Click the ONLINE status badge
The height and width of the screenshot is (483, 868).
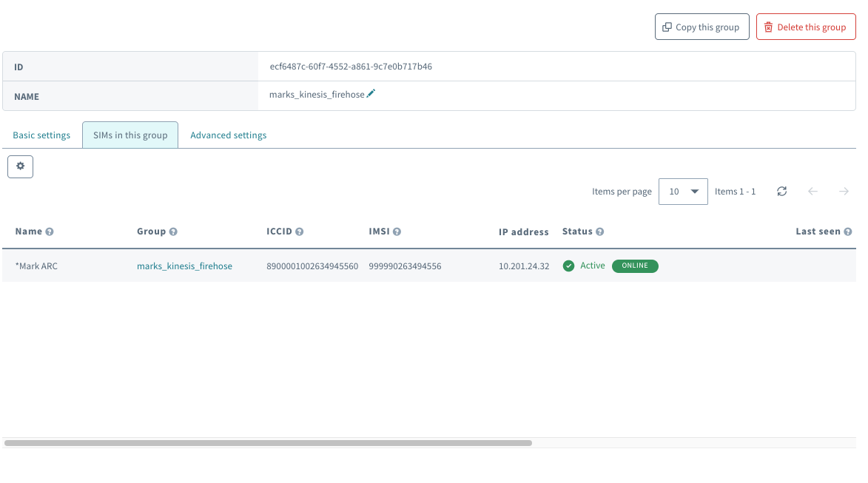(635, 266)
